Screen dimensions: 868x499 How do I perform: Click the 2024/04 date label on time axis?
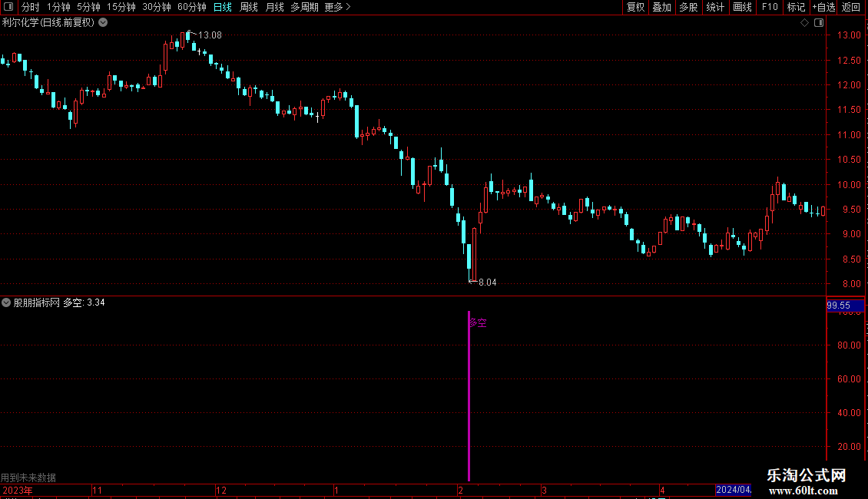point(733,490)
